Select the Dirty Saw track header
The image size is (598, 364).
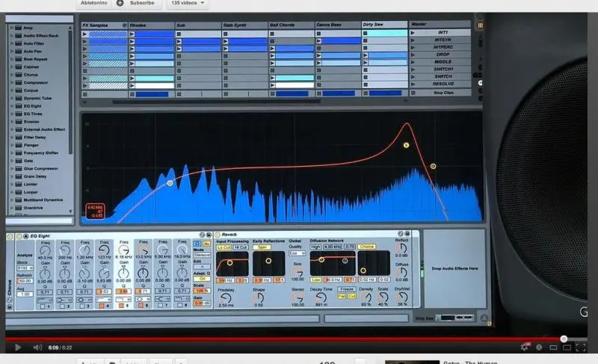(x=384, y=25)
